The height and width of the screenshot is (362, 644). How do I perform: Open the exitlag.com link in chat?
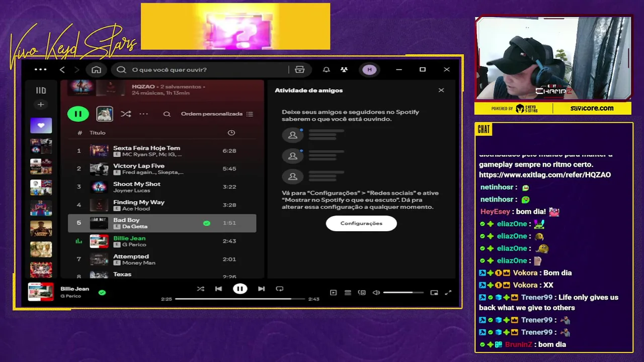coord(545,175)
